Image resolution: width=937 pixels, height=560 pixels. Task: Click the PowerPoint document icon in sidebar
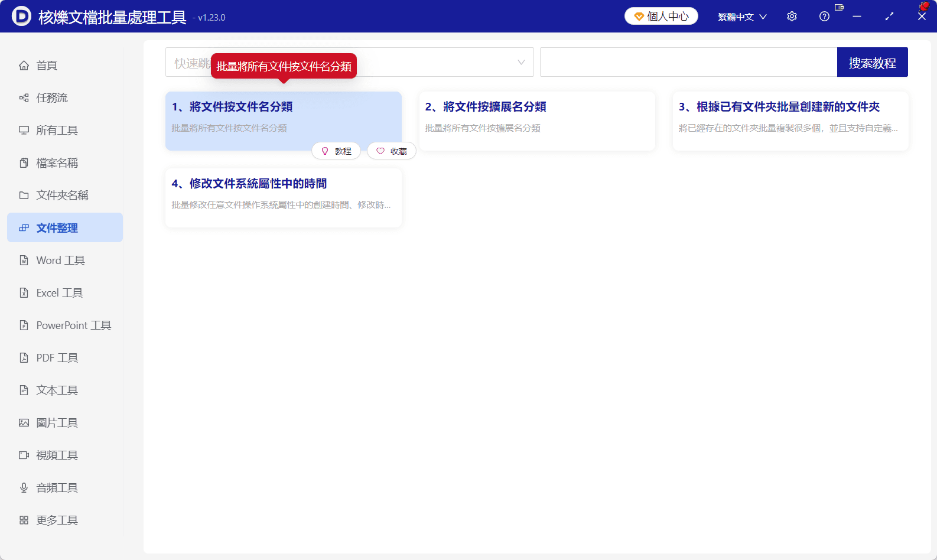click(24, 325)
